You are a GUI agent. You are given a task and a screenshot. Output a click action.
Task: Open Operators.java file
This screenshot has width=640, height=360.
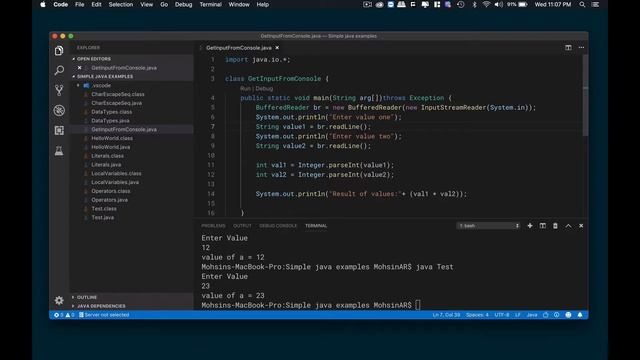(109, 200)
